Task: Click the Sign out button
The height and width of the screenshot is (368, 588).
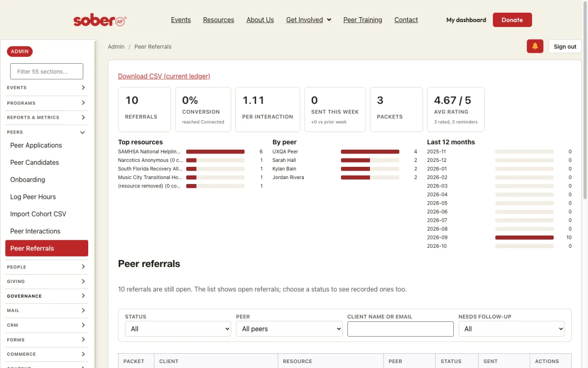Action: [565, 47]
